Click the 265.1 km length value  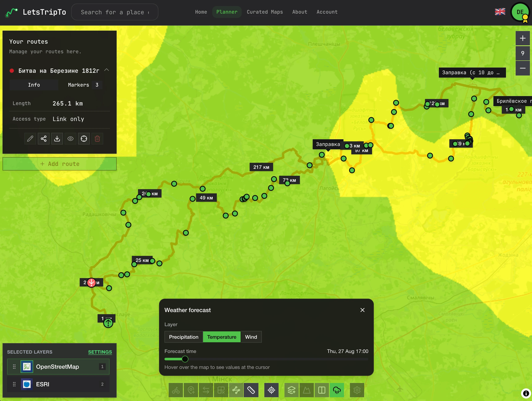(x=68, y=104)
